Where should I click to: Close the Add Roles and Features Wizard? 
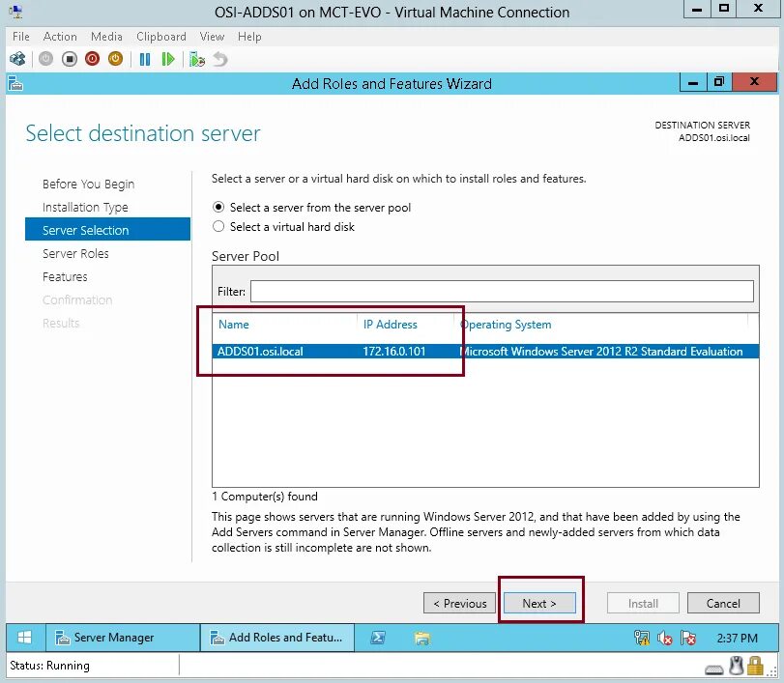tap(754, 82)
